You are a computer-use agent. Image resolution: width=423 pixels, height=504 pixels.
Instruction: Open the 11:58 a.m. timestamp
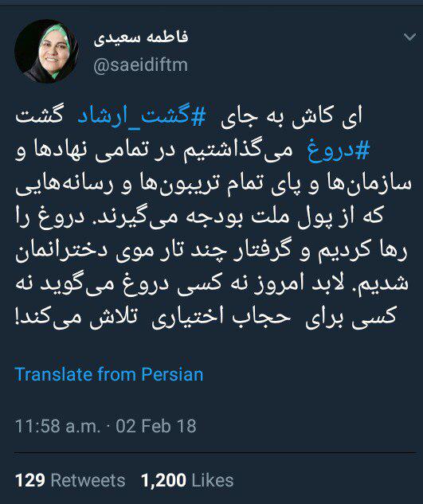tap(57, 426)
